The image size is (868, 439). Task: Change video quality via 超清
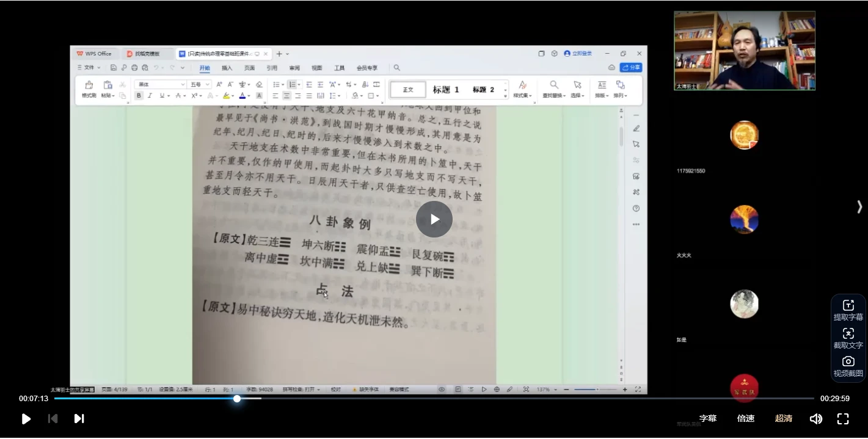pos(784,419)
